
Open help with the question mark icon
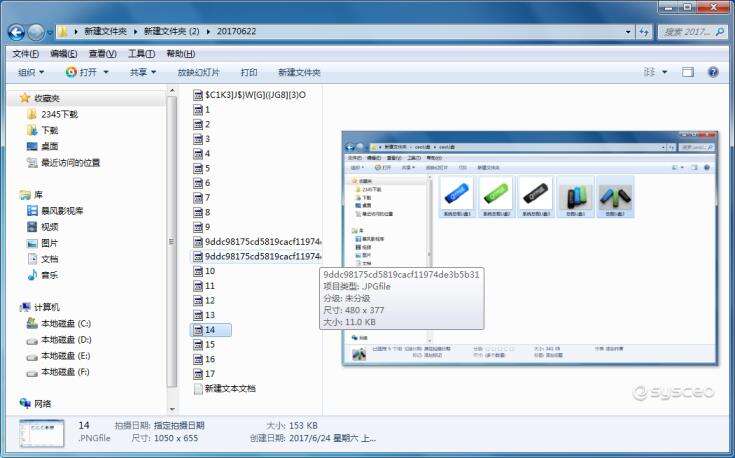coord(713,72)
